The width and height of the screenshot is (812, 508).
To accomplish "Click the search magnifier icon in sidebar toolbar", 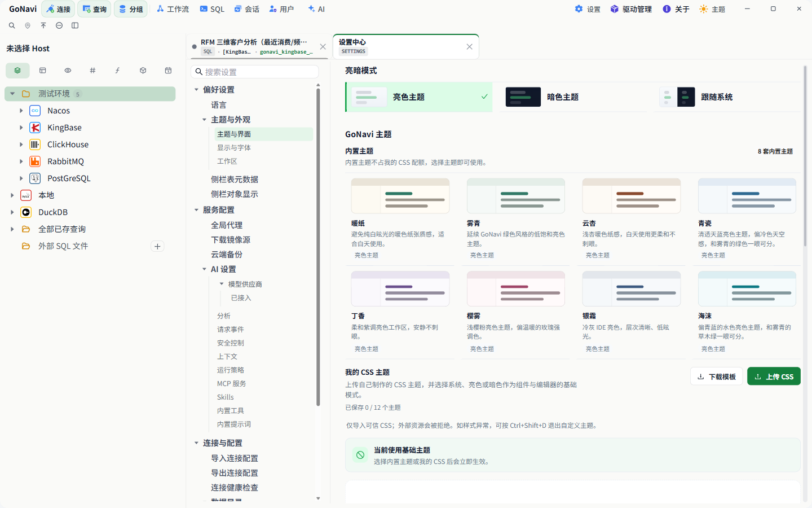I will pos(12,25).
